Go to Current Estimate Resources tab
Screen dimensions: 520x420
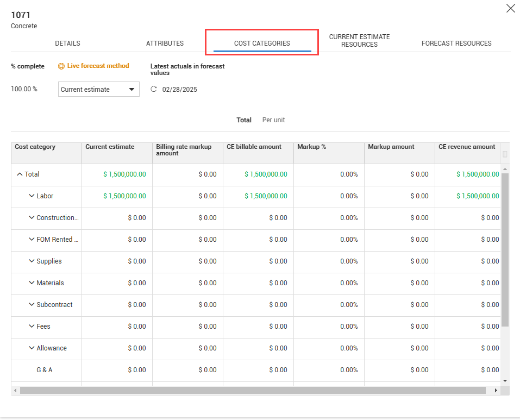(x=359, y=41)
